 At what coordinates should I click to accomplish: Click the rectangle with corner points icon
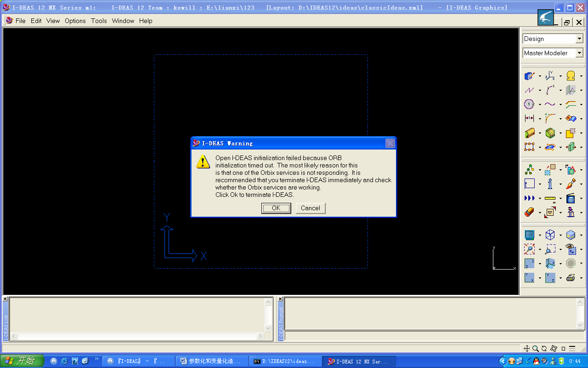tap(530, 147)
